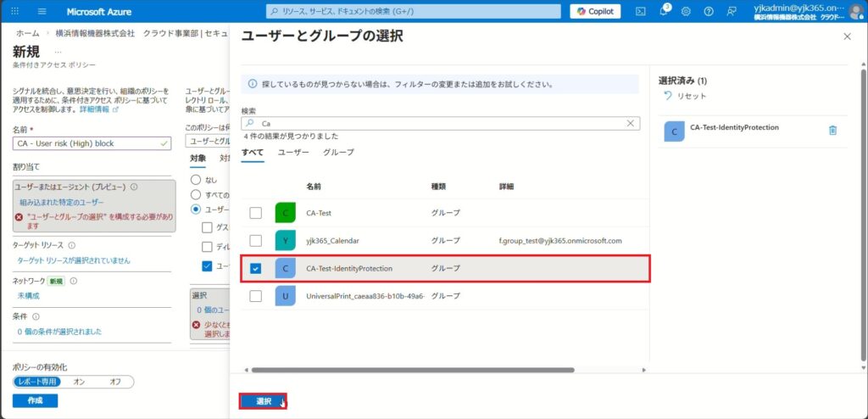Screen dimensions: 868x419
Task: Select the UniversalPrint group checkbox
Action: tap(256, 296)
